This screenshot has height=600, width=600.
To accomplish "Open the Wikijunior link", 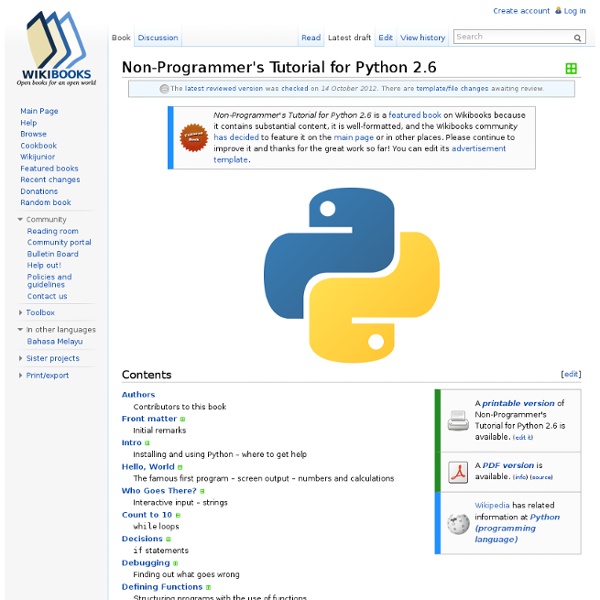I will (x=38, y=157).
